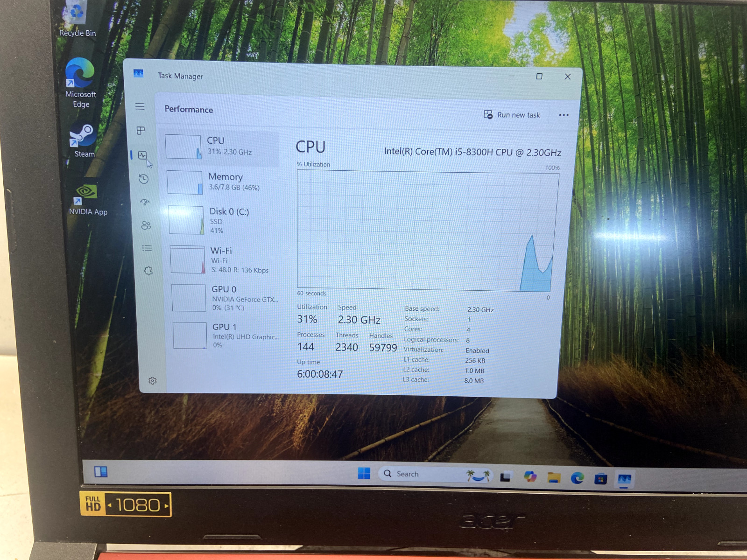Select the Performance page icon in sidebar
This screenshot has height=560, width=747.
142,155
